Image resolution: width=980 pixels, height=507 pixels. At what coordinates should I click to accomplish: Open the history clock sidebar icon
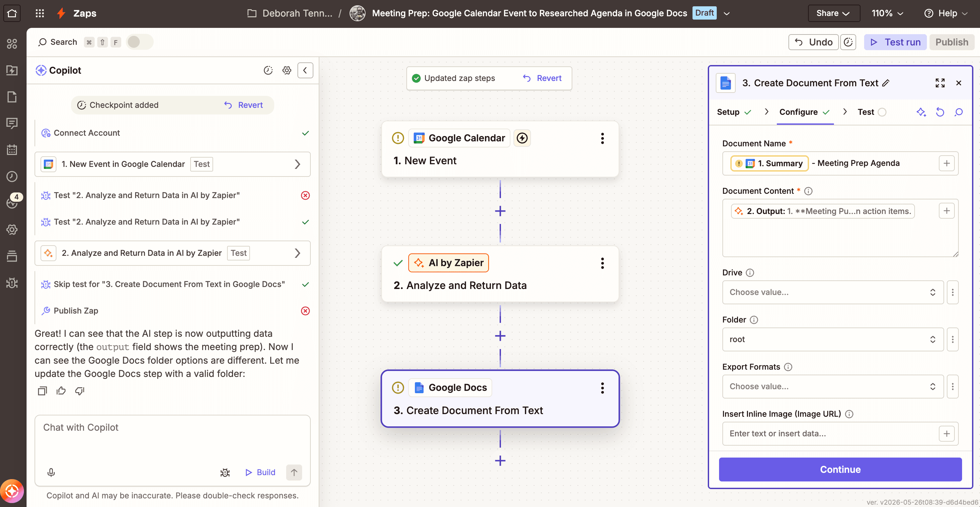pos(12,176)
